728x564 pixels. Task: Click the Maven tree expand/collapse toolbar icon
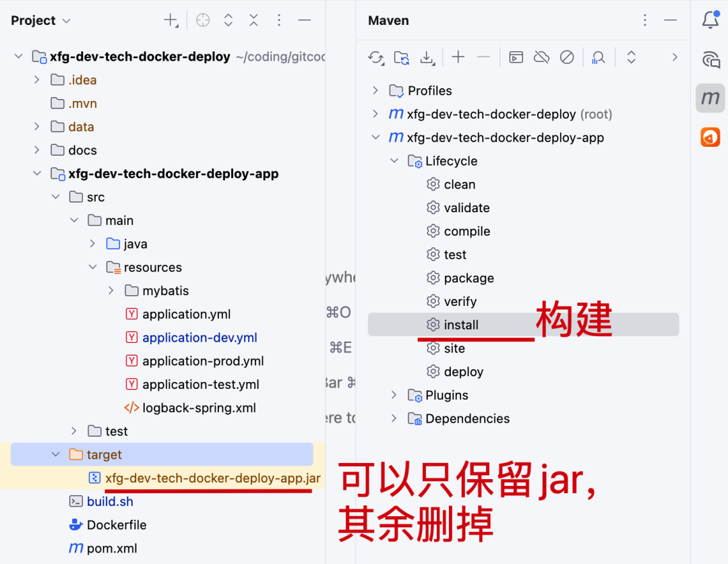tap(631, 57)
